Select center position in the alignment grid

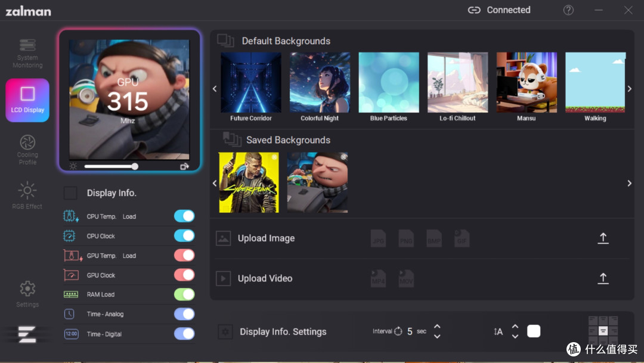pos(603,331)
